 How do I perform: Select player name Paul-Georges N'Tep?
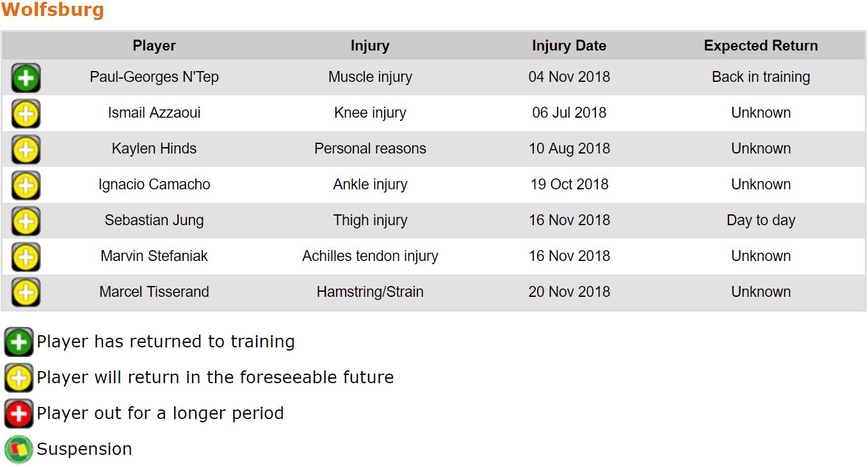pyautogui.click(x=154, y=77)
